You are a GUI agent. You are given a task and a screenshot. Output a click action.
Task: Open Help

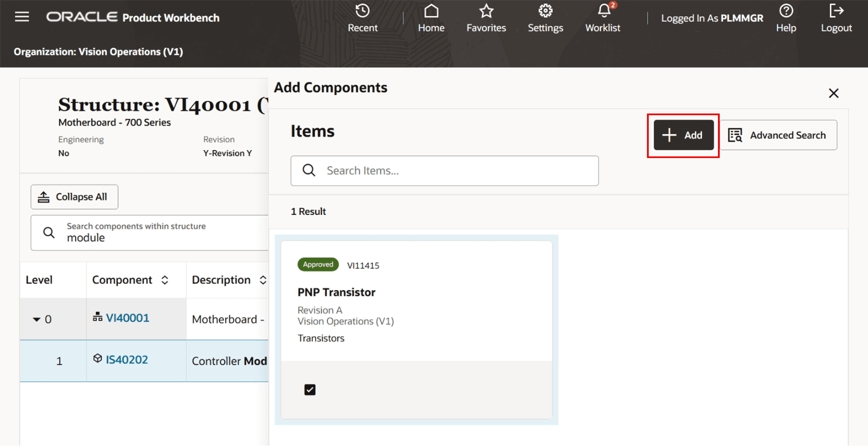pos(786,17)
